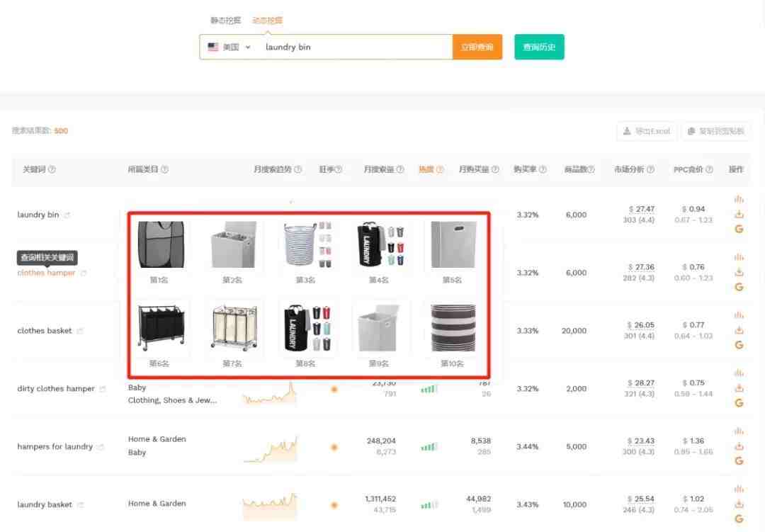Click help icon next to 关键词 header

[x=52, y=170]
